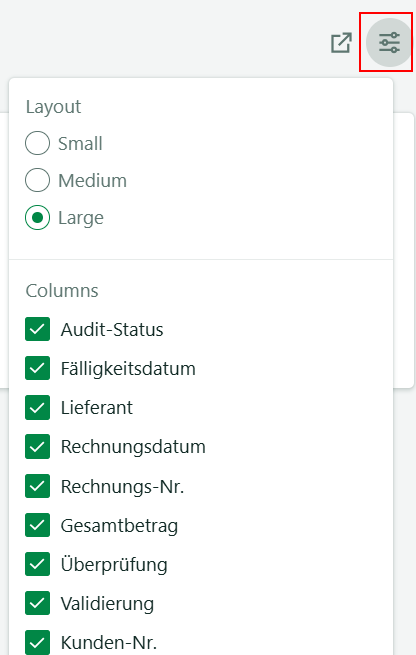Open the external link pop-out icon
Screen dimensions: 416x655
[x=341, y=43]
